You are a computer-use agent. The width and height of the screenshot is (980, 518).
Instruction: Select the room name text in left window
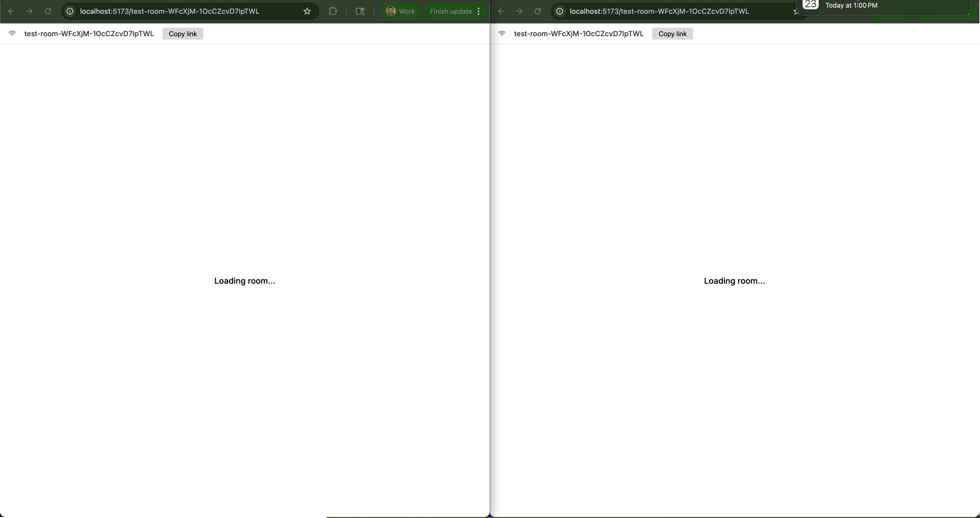(89, 34)
